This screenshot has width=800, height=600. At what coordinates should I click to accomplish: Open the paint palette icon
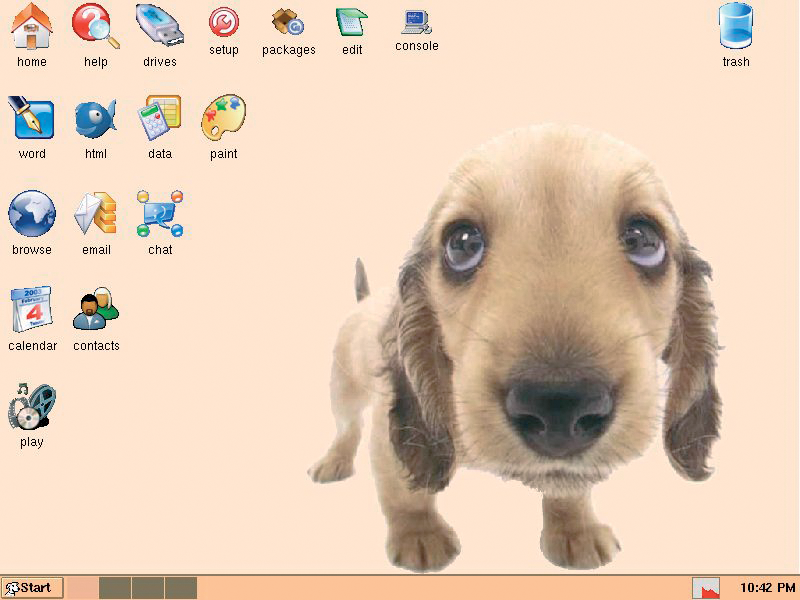tap(223, 117)
